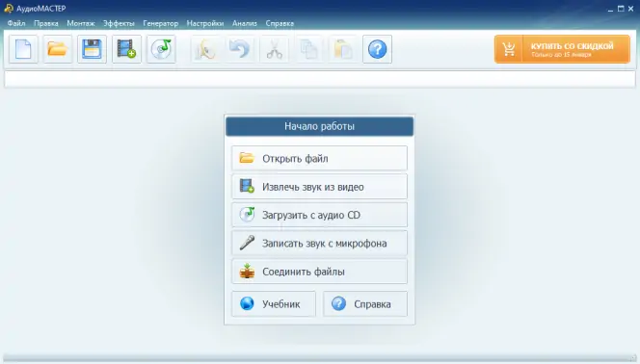
Task: Open the Справка menu in the menu bar
Action: 280,24
